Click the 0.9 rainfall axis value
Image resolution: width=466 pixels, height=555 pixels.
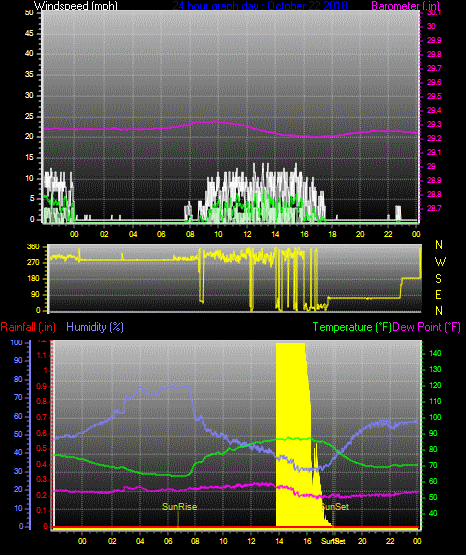42,386
